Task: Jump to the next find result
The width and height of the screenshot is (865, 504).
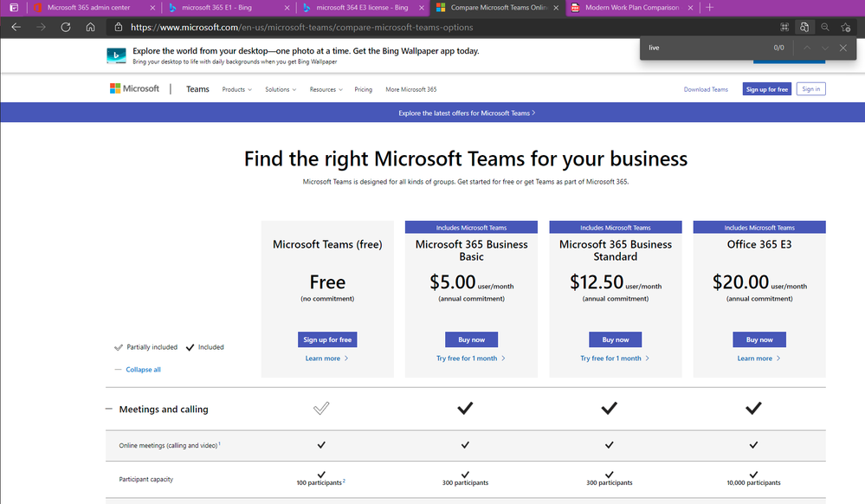Action: tap(824, 48)
